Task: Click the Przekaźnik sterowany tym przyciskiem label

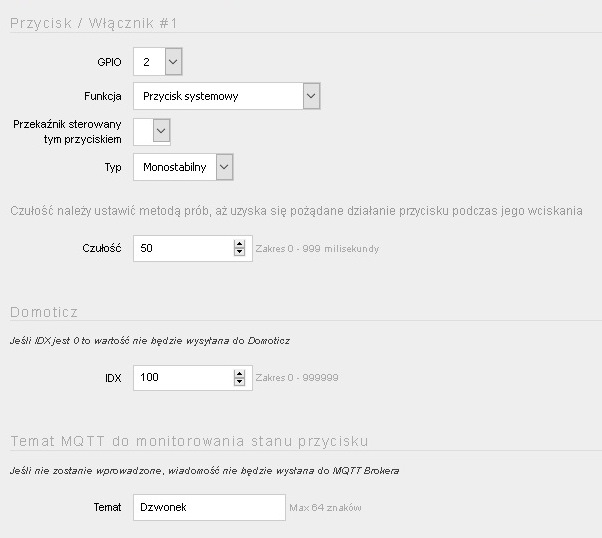Action: click(x=67, y=132)
